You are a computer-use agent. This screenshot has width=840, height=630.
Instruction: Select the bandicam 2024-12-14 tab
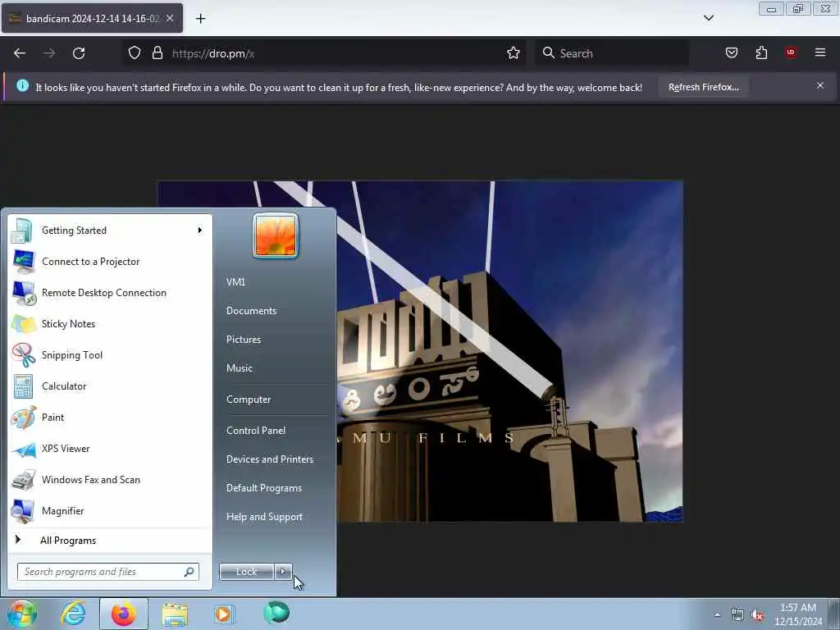click(x=92, y=18)
